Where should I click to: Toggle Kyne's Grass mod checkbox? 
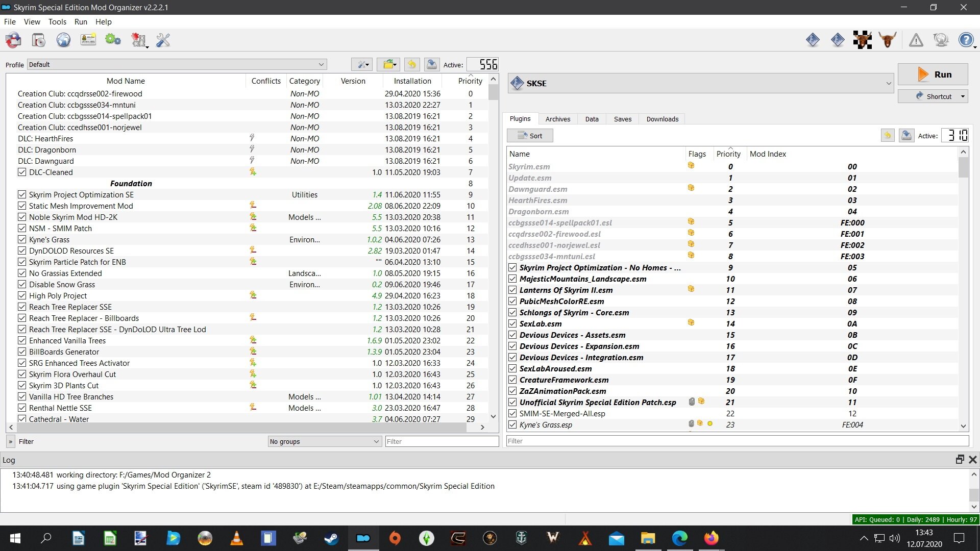click(22, 239)
